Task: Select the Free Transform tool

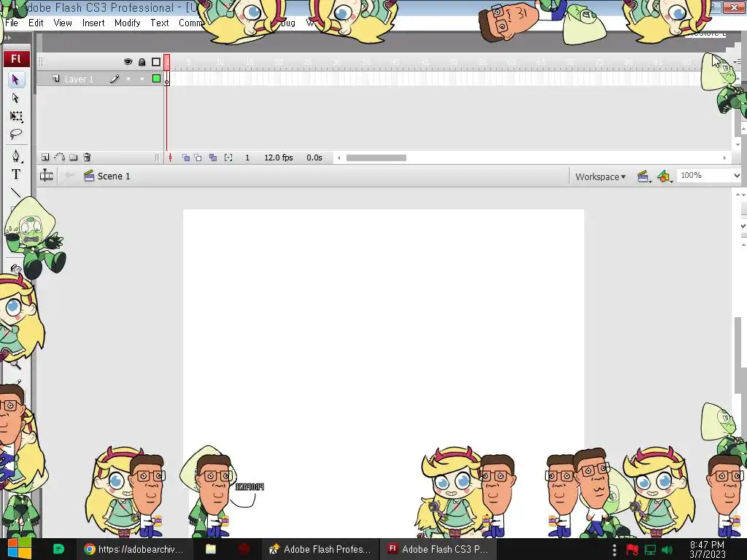Action: click(16, 116)
